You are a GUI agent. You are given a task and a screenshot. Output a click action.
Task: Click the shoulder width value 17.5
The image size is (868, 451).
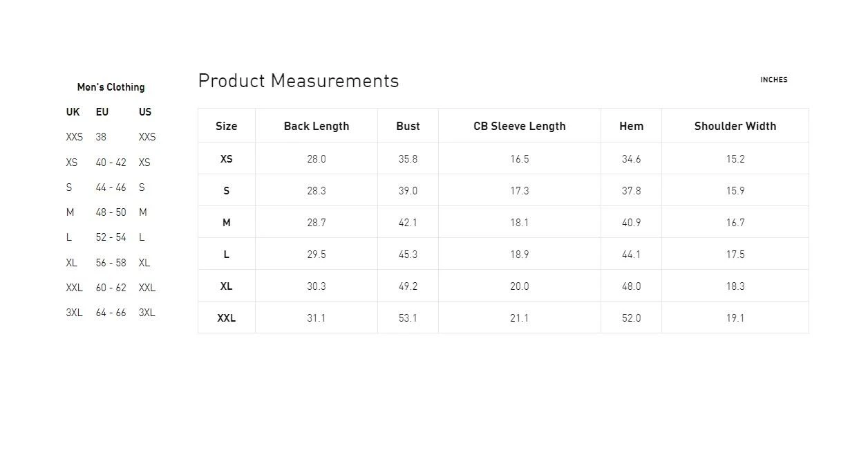click(x=735, y=255)
